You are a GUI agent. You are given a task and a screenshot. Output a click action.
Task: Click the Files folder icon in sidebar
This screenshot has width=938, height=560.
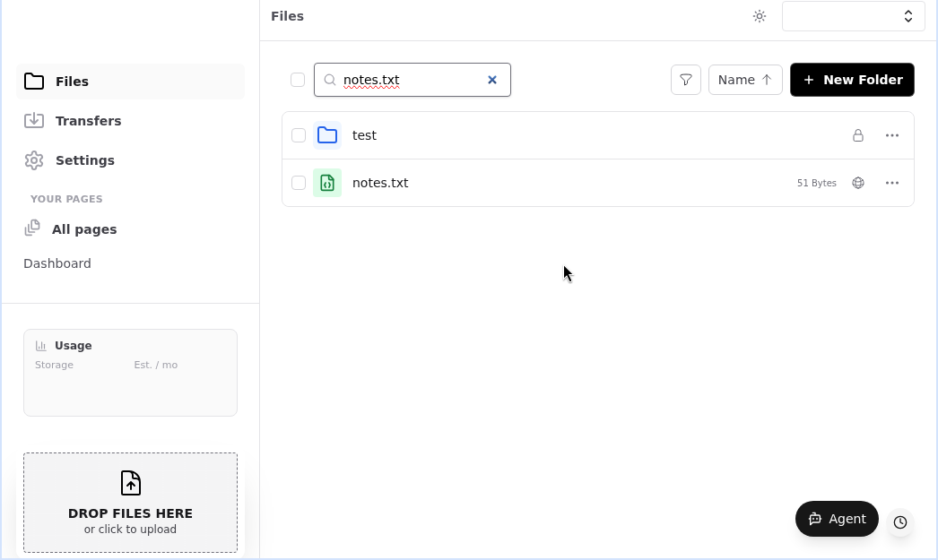click(x=34, y=82)
